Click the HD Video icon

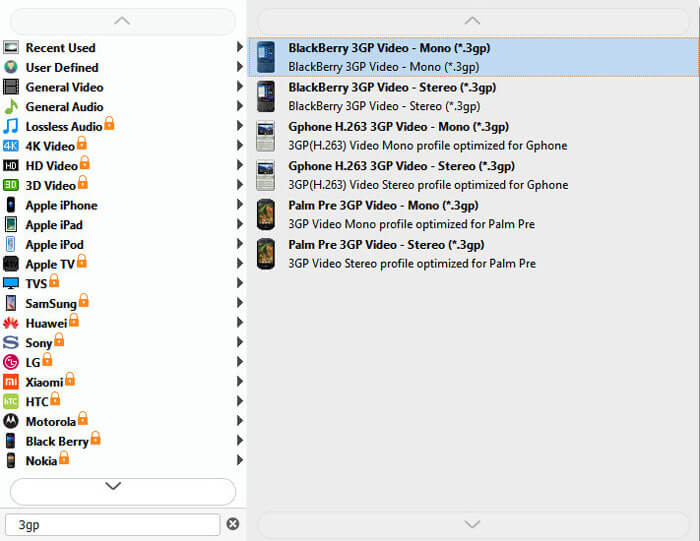[x=11, y=166]
